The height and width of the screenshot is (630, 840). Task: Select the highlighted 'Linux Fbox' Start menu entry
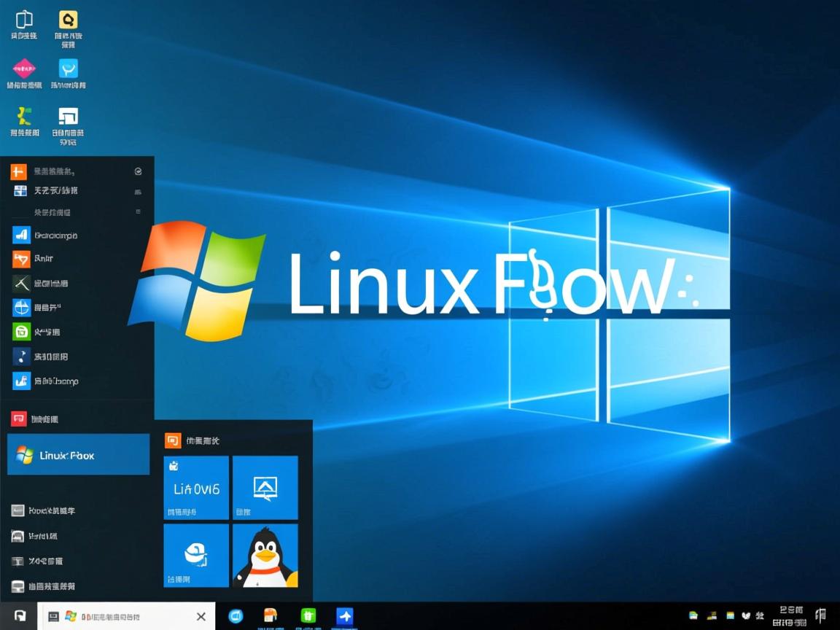[x=78, y=455]
